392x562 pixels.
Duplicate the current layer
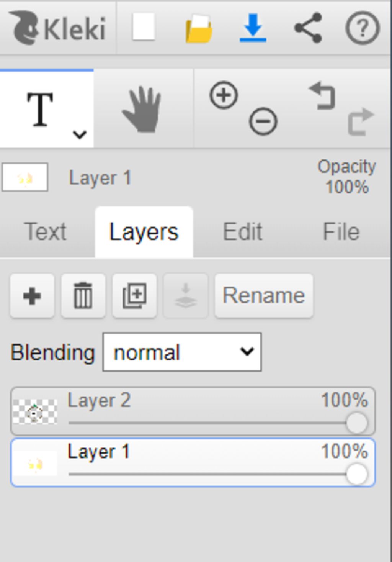[x=134, y=296]
